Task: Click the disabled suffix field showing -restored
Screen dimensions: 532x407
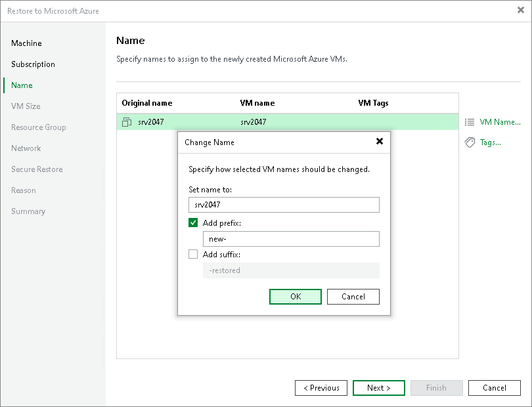Action: tap(291, 270)
